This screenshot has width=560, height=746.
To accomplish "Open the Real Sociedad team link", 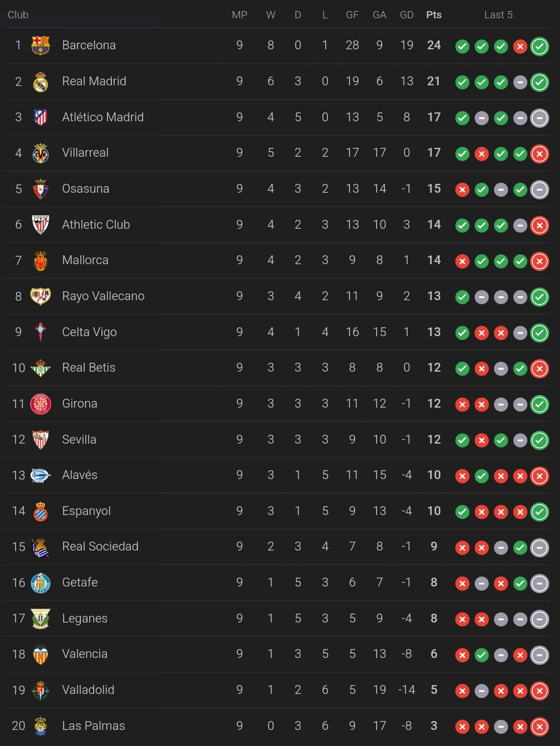I will pyautogui.click(x=100, y=547).
